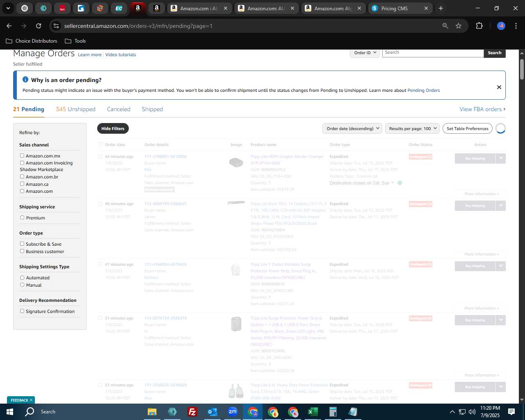The image size is (525, 420).
Task: Open the Pending Orders help link
Action: 423,90
